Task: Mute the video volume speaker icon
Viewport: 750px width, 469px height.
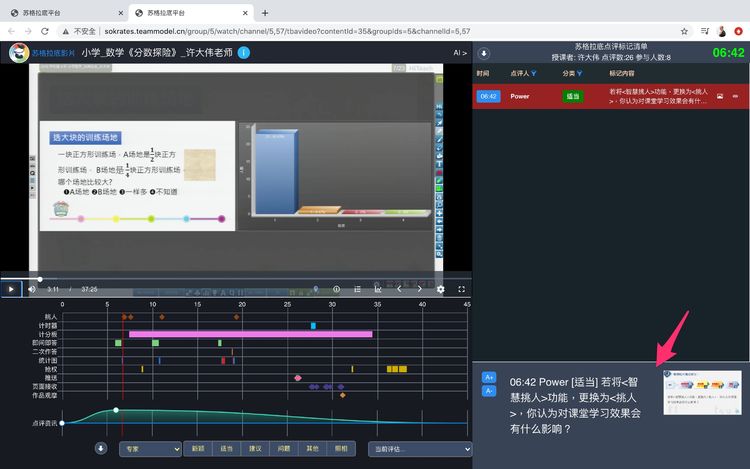Action: point(32,289)
